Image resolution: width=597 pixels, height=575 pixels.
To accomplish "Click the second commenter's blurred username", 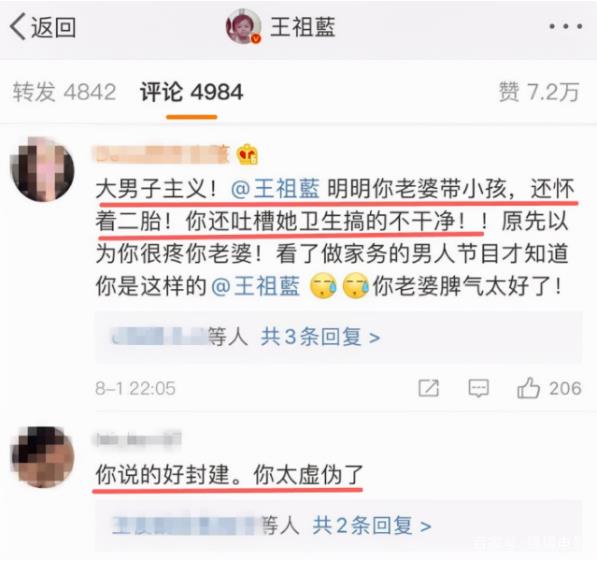I will (x=138, y=439).
